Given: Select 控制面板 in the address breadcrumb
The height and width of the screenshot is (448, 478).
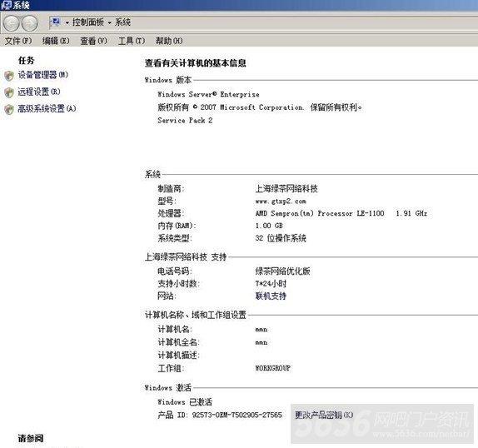Looking at the screenshot, I should 88,22.
